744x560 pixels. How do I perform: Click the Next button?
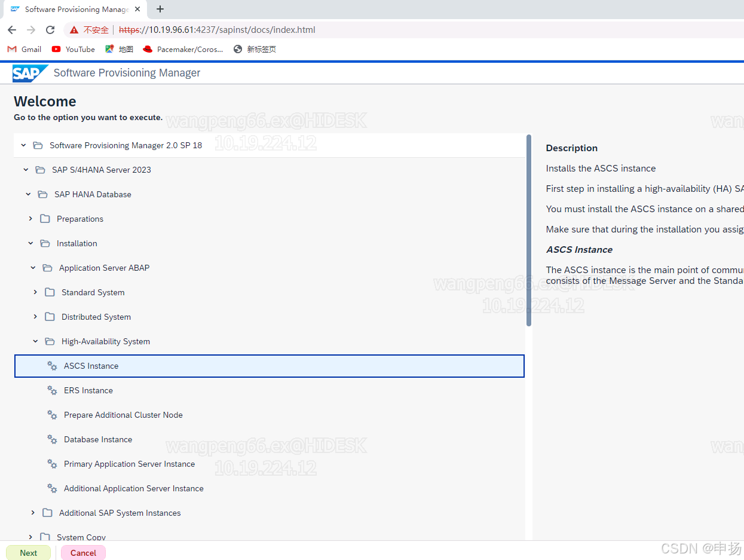(28, 553)
